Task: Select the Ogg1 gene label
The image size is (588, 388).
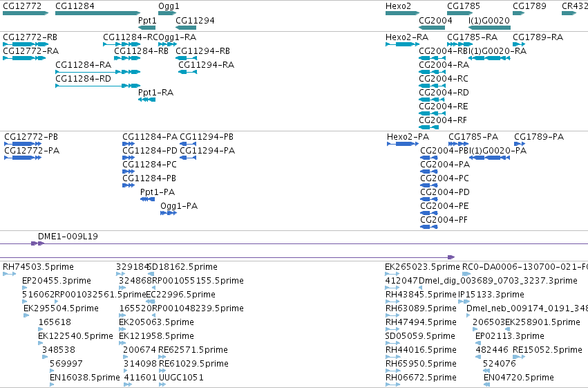Action: [169, 6]
